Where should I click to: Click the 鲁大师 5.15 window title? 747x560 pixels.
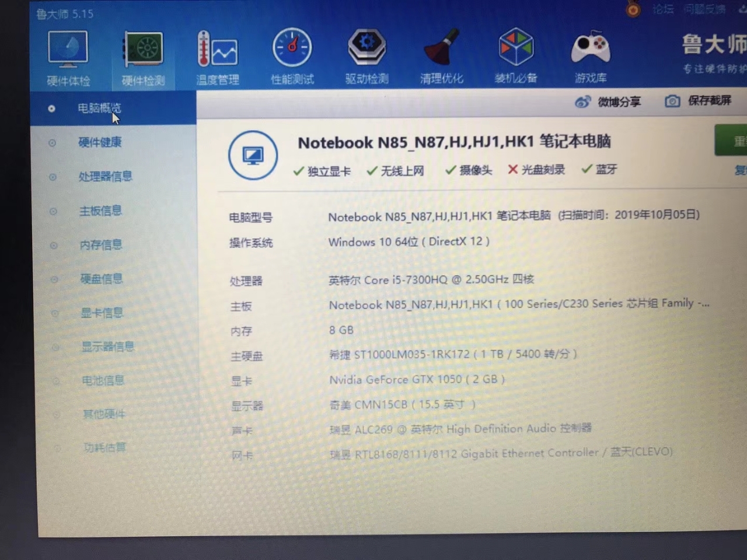click(x=65, y=13)
